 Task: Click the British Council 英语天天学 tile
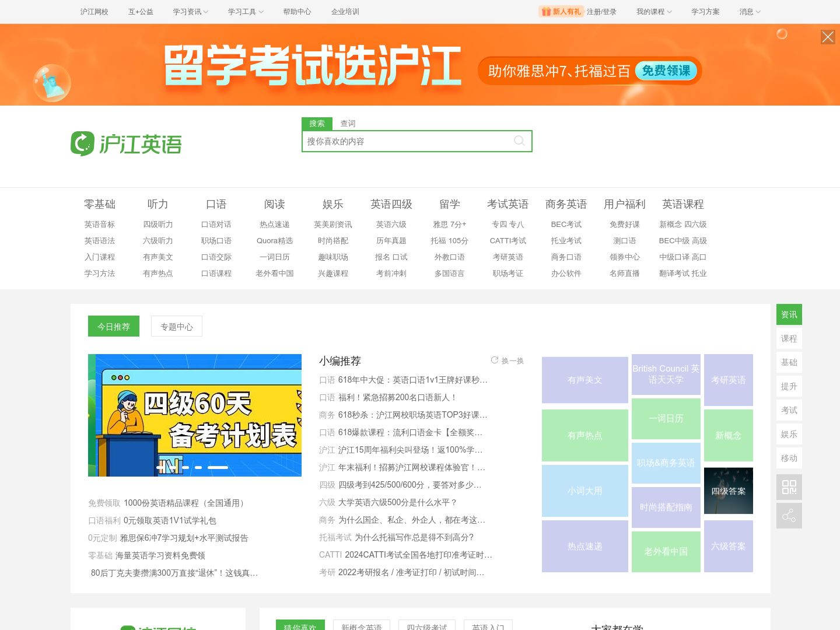click(x=666, y=374)
